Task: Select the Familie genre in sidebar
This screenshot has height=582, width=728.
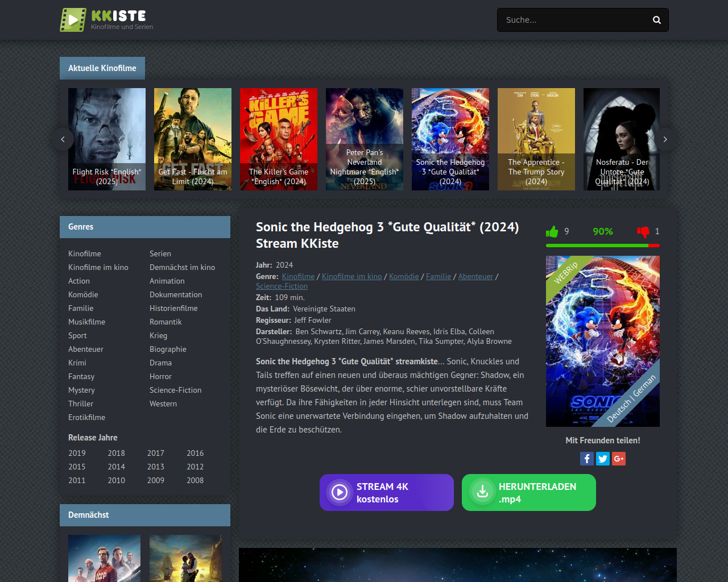Action: click(81, 308)
